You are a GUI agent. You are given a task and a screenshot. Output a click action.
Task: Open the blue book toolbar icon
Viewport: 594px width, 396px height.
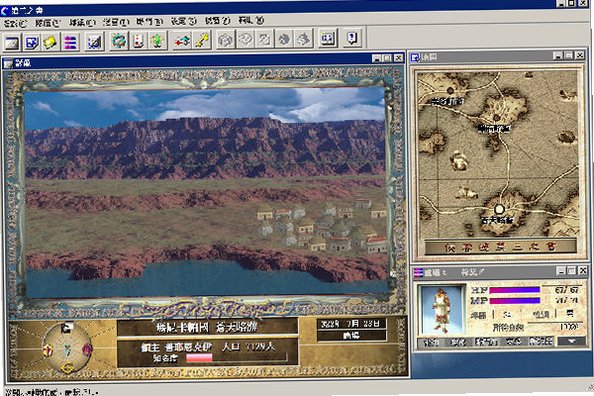tap(327, 38)
